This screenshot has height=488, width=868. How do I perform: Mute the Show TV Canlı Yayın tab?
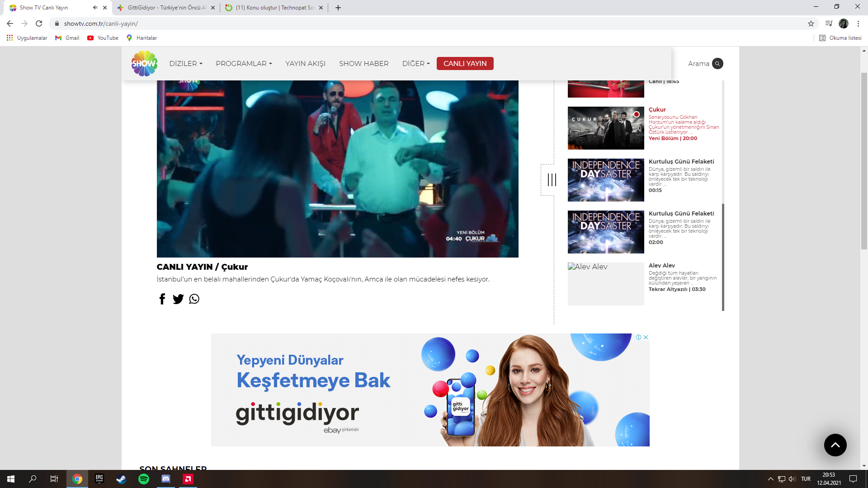click(x=95, y=8)
